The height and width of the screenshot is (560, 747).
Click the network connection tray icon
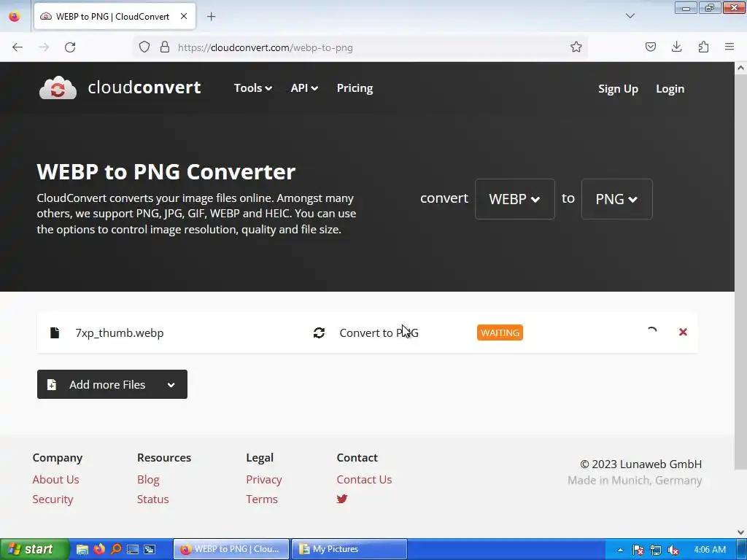656,550
